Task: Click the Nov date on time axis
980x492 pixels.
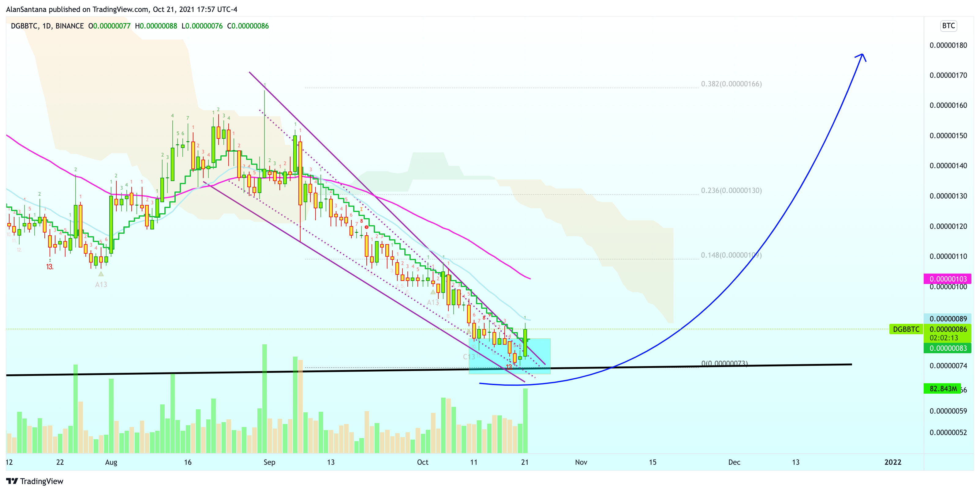Action: (x=581, y=462)
